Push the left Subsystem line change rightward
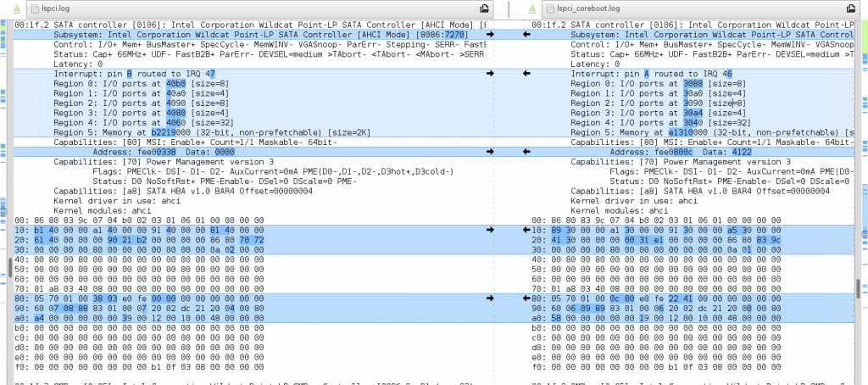The height and width of the screenshot is (385, 868). point(489,35)
